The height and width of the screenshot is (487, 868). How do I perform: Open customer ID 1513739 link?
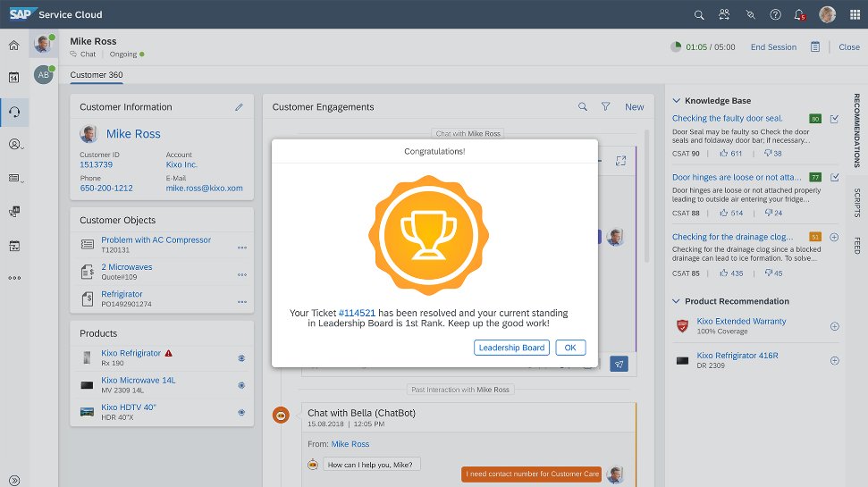pyautogui.click(x=96, y=165)
